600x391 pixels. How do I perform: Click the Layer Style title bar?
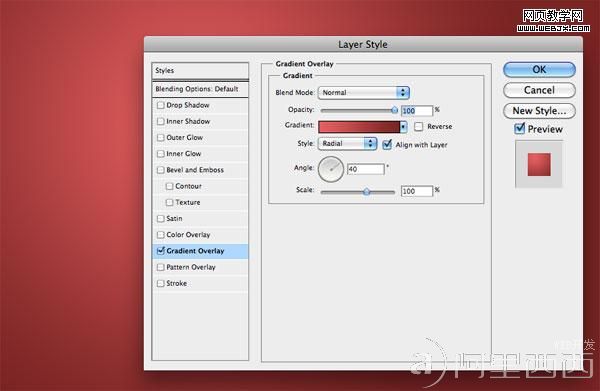click(363, 44)
